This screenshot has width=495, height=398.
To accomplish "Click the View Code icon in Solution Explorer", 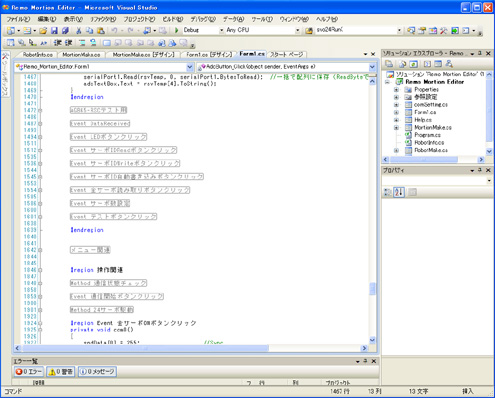I will coord(427,64).
